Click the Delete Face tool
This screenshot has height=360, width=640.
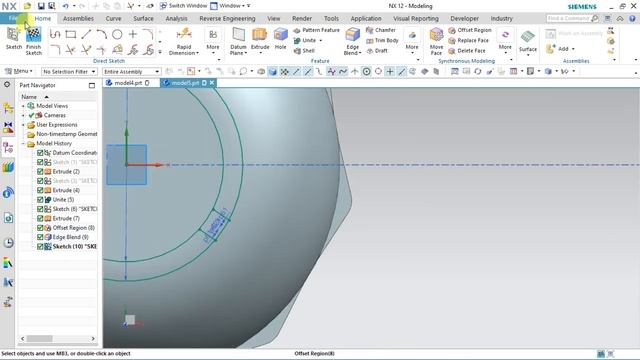(467, 51)
